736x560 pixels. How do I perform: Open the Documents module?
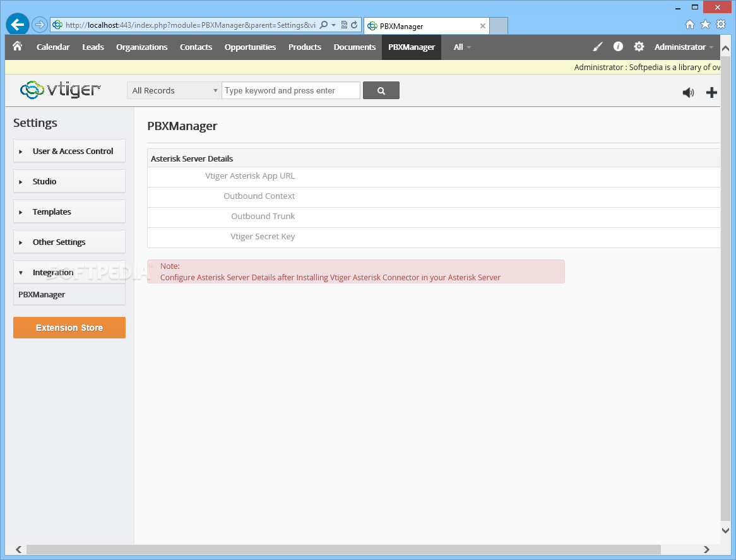pyautogui.click(x=354, y=47)
